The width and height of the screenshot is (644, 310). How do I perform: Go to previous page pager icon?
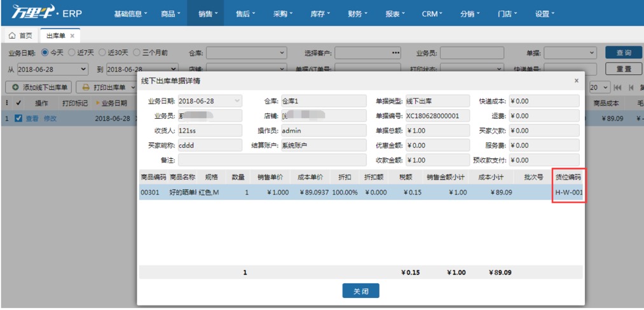[631, 88]
